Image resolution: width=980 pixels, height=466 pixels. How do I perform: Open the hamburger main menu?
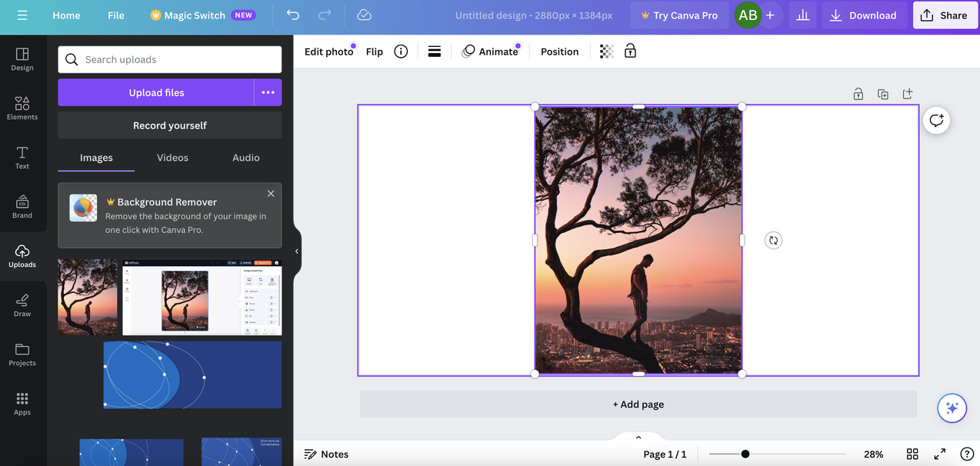(x=22, y=15)
